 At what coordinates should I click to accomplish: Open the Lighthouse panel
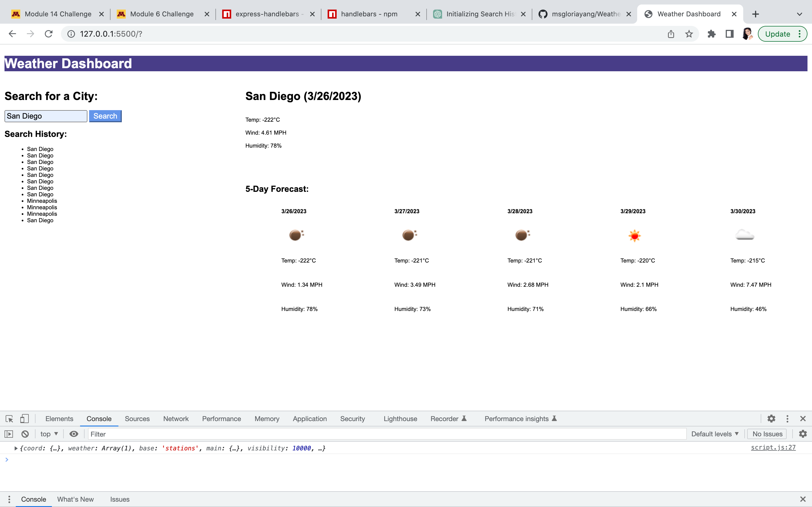pos(400,419)
